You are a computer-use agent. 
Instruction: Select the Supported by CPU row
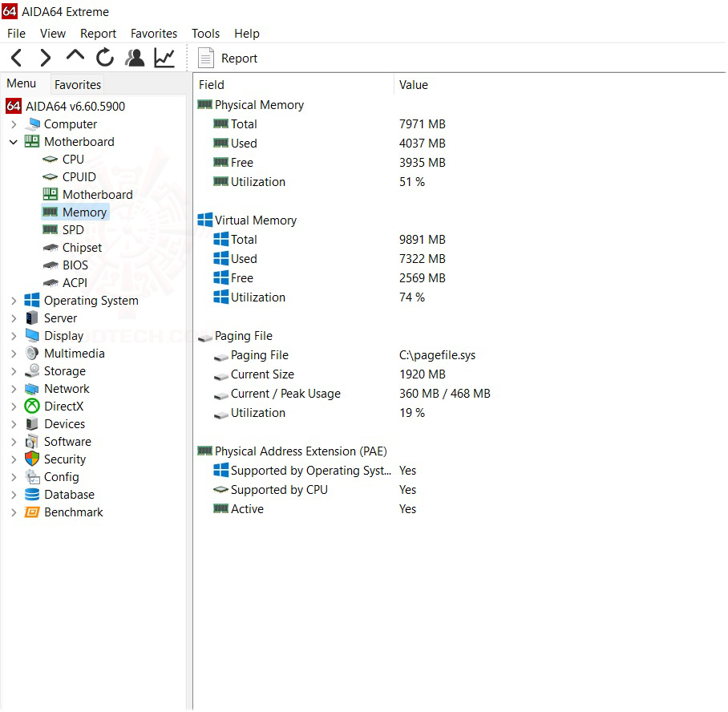pos(279,490)
